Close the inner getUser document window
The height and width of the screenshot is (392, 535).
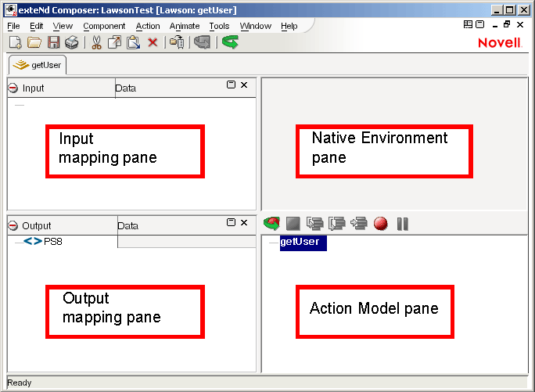click(x=520, y=24)
